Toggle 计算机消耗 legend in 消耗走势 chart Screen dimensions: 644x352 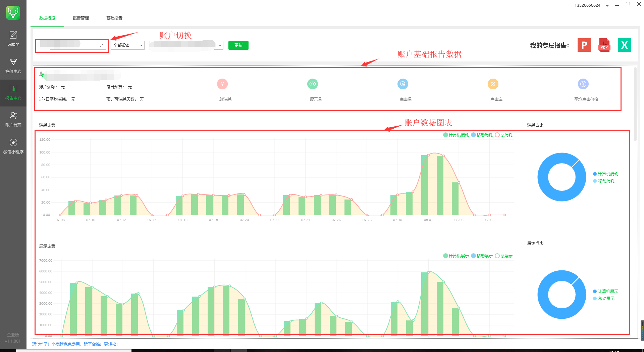456,135
